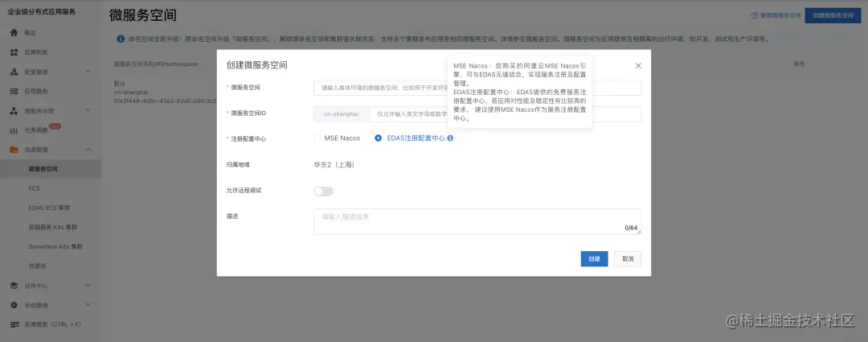Open 应用列表 in the sidebar
Screen dimensions: 868x342
36,52
